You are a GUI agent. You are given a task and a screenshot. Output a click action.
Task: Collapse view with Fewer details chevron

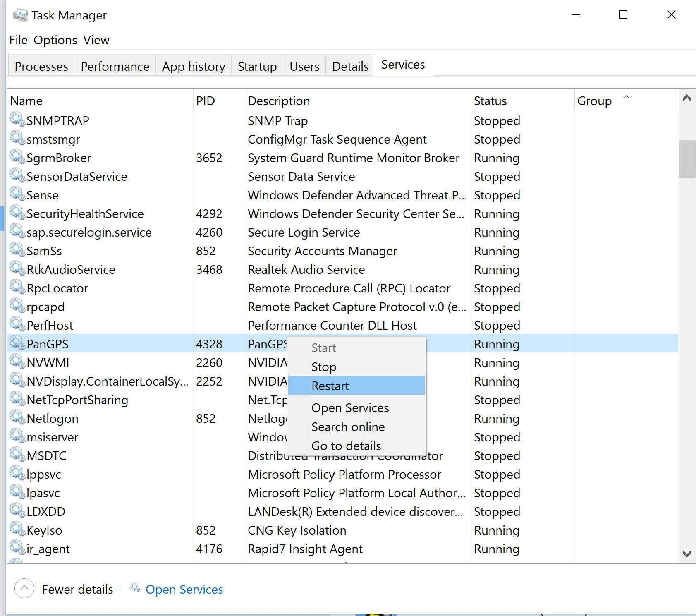pos(24,588)
